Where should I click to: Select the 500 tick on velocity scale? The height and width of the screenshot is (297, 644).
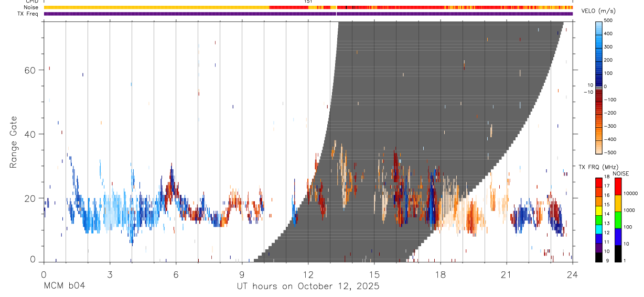tap(609, 20)
